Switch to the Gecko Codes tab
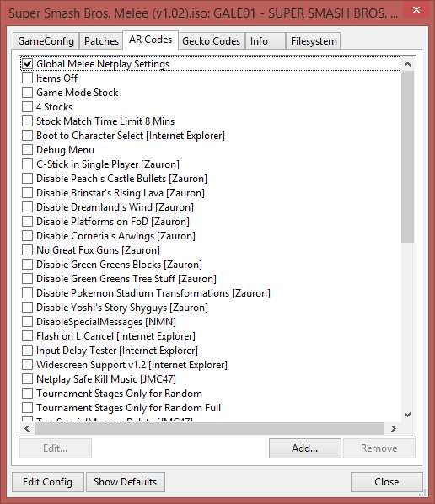The height and width of the screenshot is (504, 435). [x=212, y=41]
